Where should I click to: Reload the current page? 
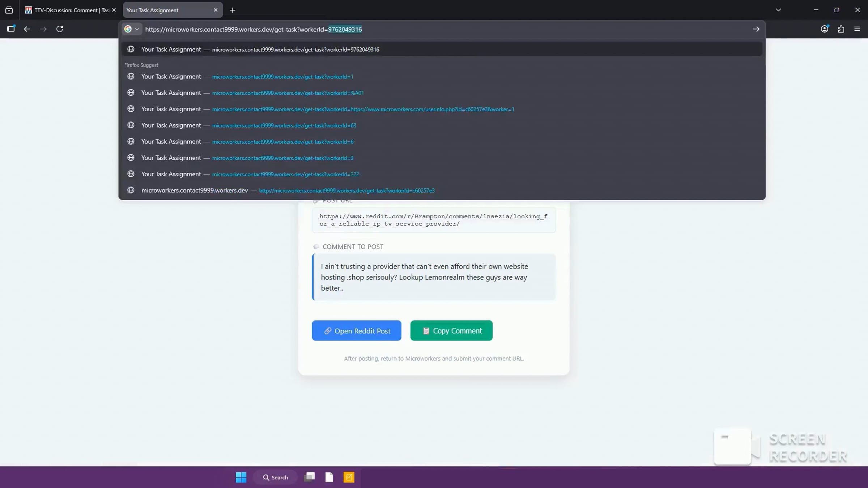60,29
